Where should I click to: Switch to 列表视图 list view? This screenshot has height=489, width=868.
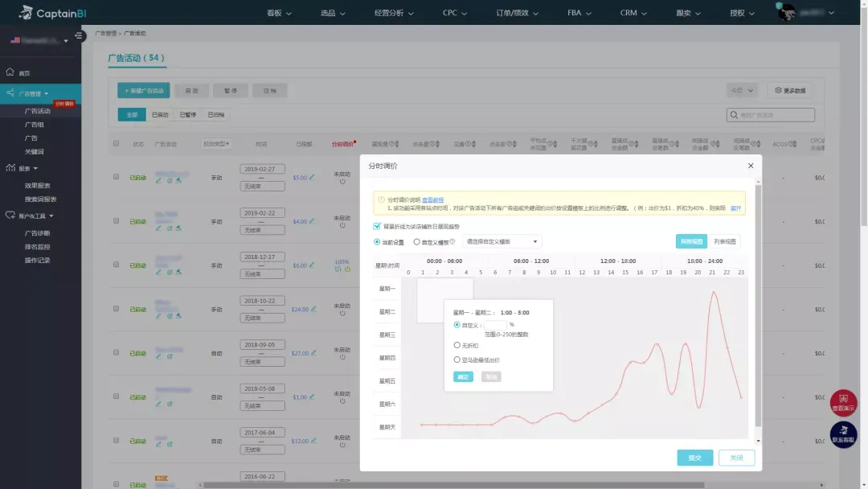click(725, 241)
